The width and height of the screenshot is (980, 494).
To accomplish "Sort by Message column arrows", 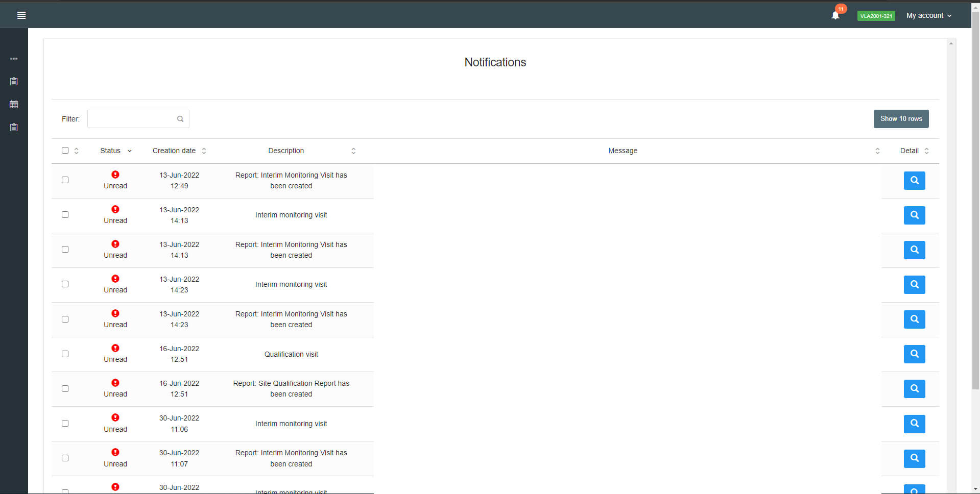I will coord(877,151).
